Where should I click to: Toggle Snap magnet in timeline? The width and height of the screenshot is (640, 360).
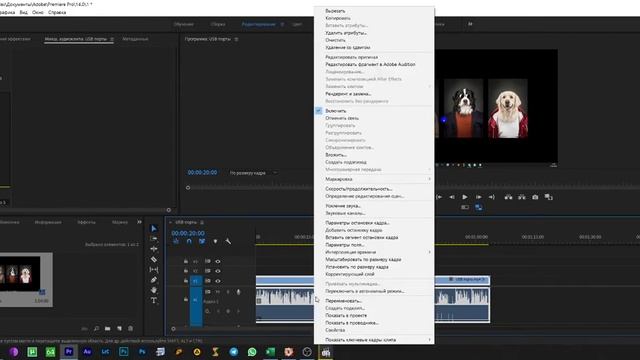click(189, 241)
